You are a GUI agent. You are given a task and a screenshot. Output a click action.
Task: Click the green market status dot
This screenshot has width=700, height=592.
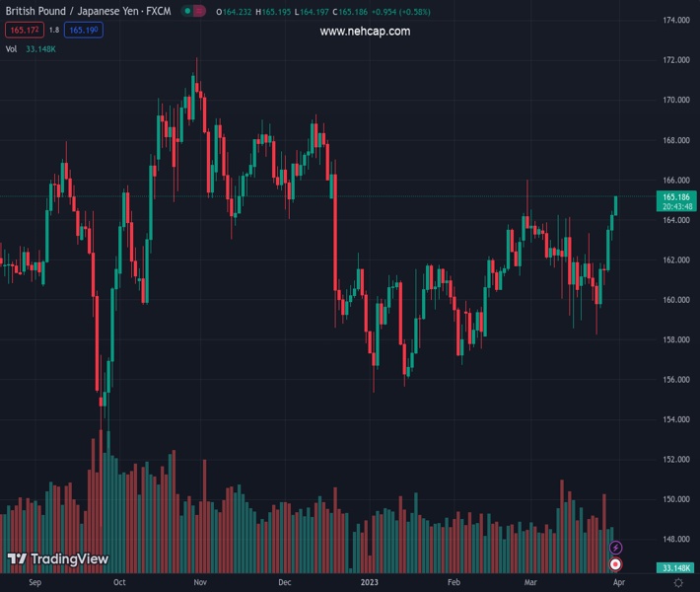tap(185, 12)
